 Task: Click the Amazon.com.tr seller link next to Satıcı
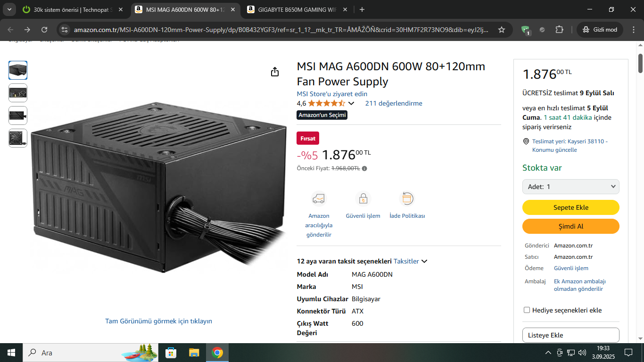point(573,257)
